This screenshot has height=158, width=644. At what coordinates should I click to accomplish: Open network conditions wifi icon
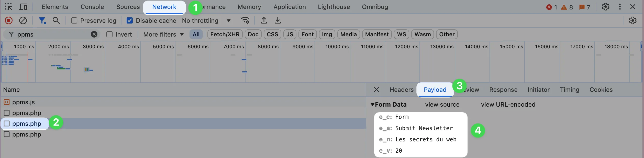tap(245, 20)
